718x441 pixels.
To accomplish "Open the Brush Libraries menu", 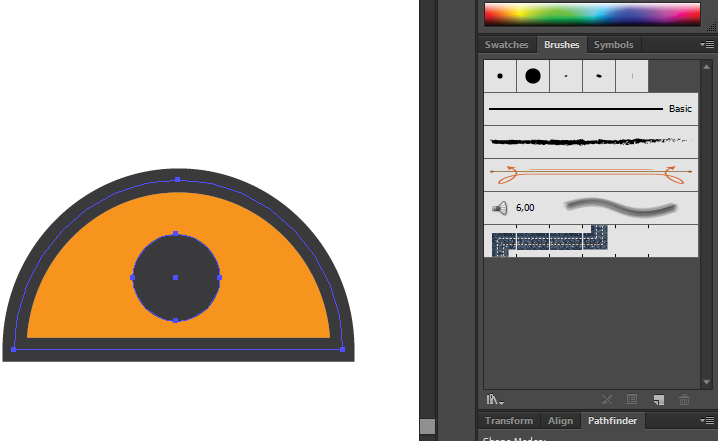I will click(493, 399).
